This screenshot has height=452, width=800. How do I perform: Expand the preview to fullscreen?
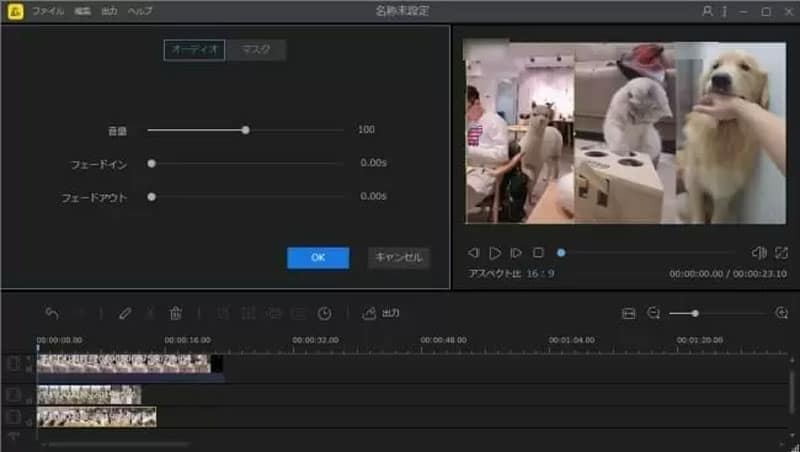[x=781, y=253]
